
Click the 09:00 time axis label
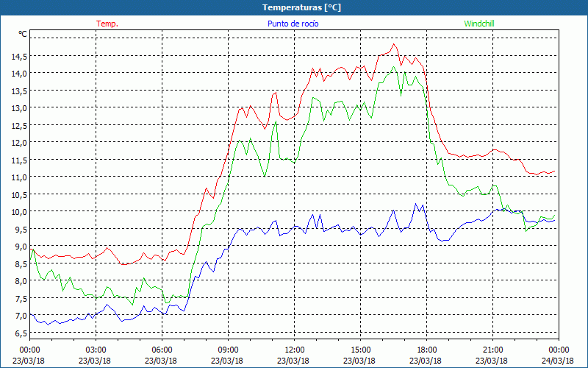click(229, 350)
